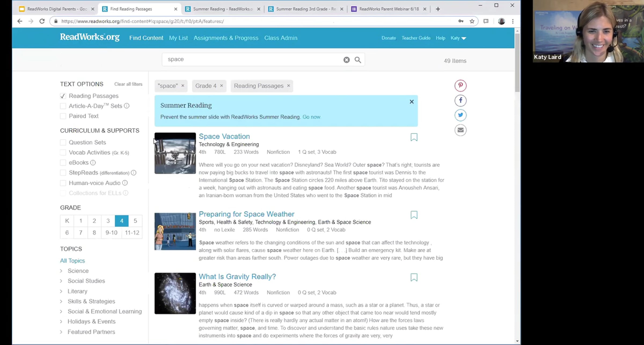
Task: Click the Facebook share icon
Action: [460, 100]
